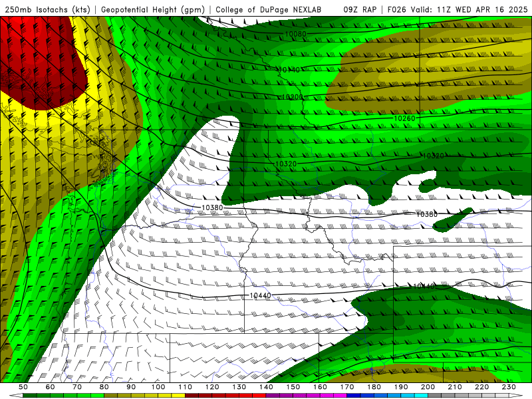This screenshot has height=399, width=532.
Task: Click the right-hand 10320 contour label
Action: pyautogui.click(x=434, y=156)
